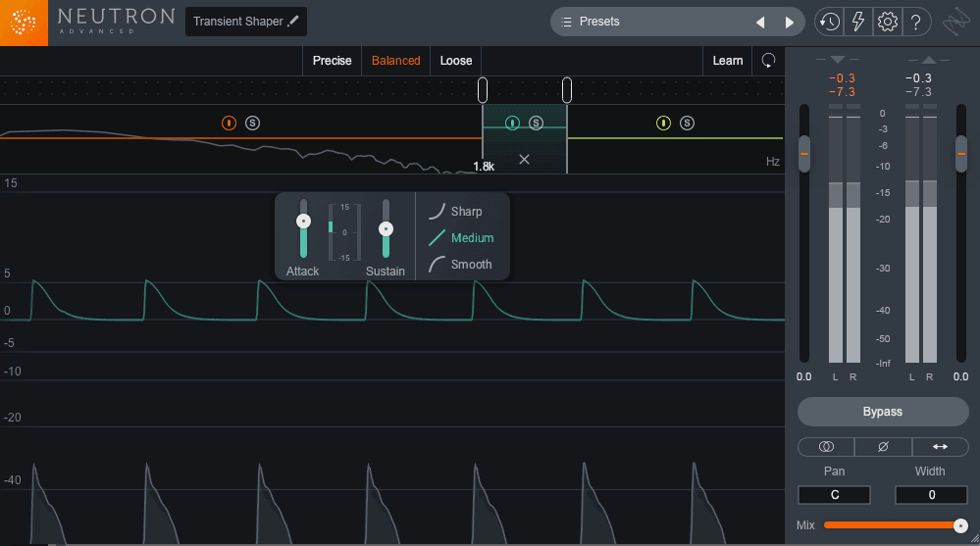Select the Balanced mode tab
Screen dimensions: 980x546
(395, 61)
